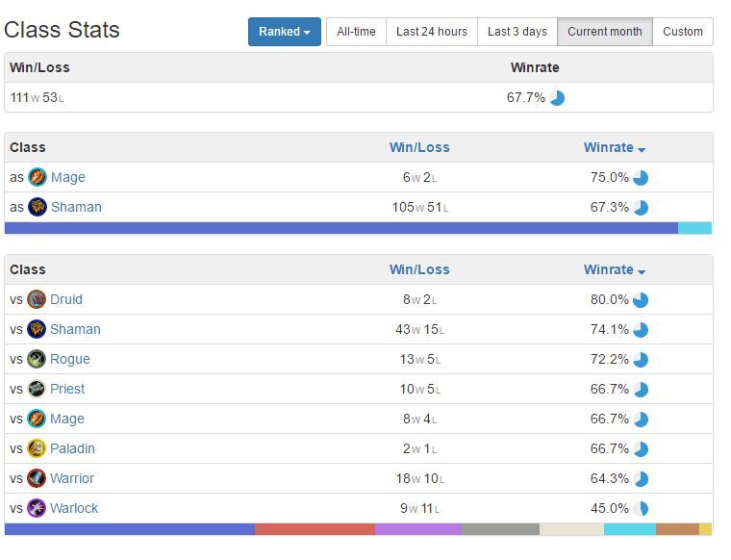Click the Warrior class icon
This screenshot has width=731, height=560.
click(37, 478)
